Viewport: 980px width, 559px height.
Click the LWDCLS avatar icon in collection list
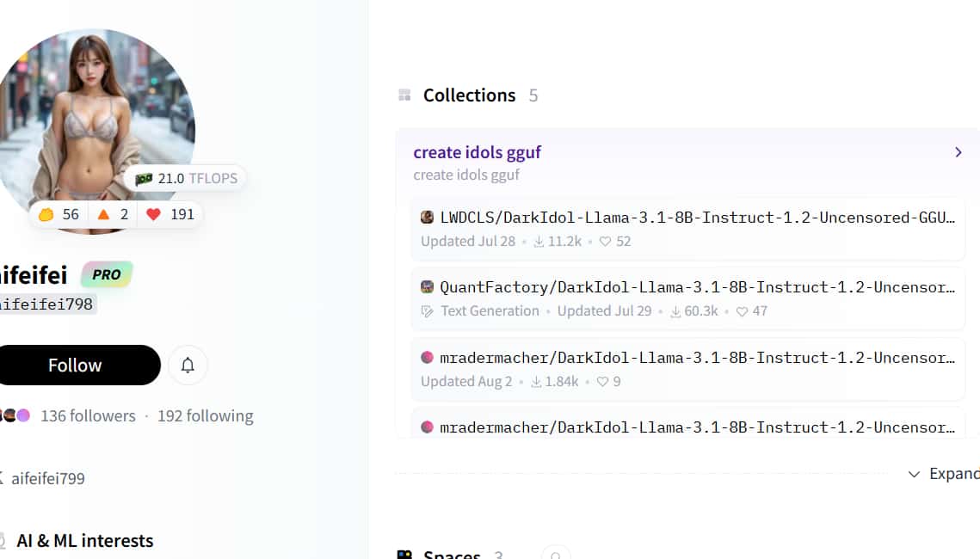(427, 218)
